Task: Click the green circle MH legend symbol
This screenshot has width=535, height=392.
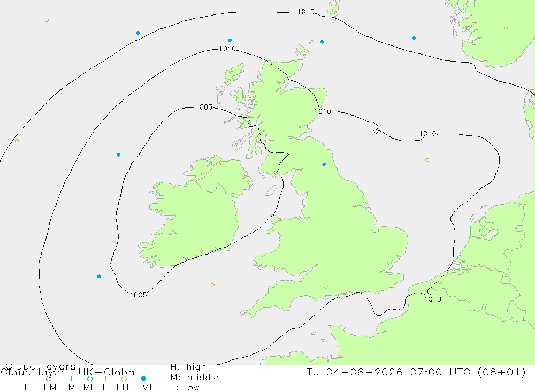Action: click(90, 379)
